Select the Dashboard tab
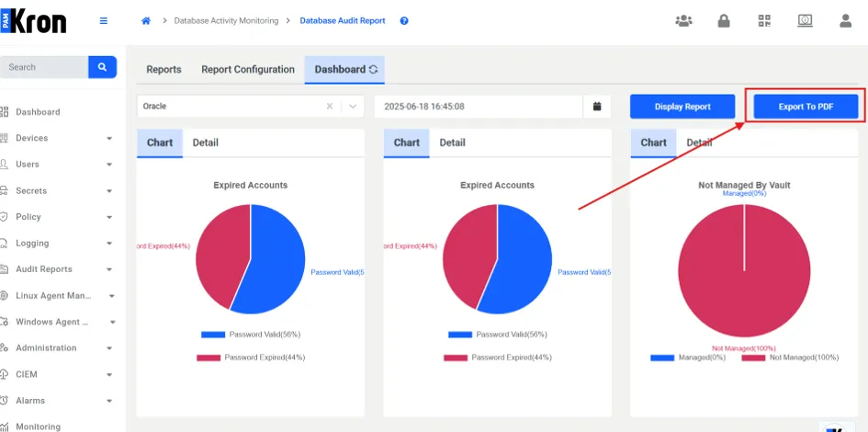The height and width of the screenshot is (432, 868). (x=344, y=70)
